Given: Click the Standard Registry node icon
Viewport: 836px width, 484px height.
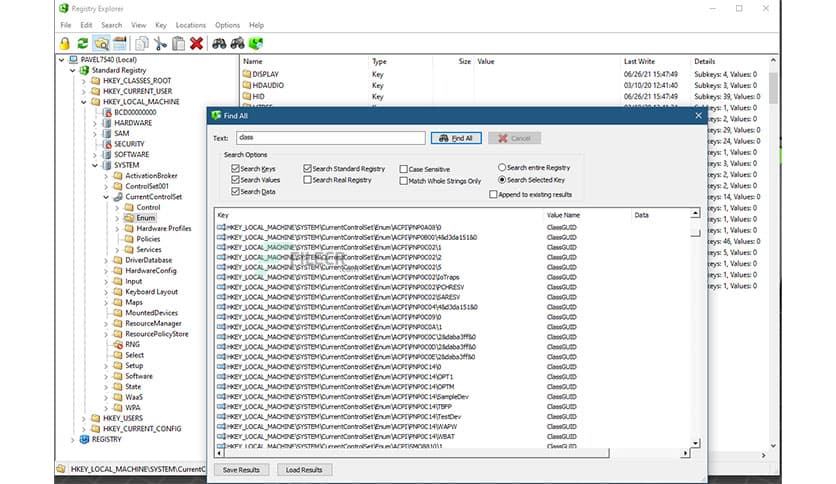Looking at the screenshot, I should click(84, 70).
